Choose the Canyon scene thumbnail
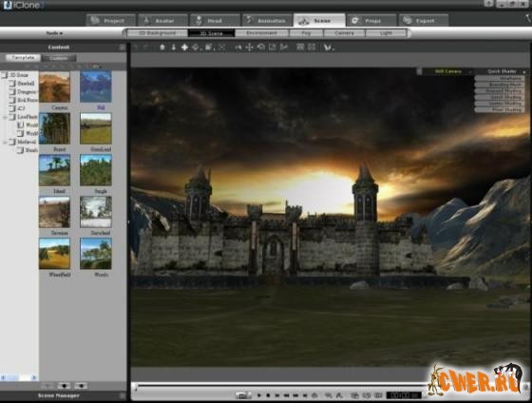 55,86
